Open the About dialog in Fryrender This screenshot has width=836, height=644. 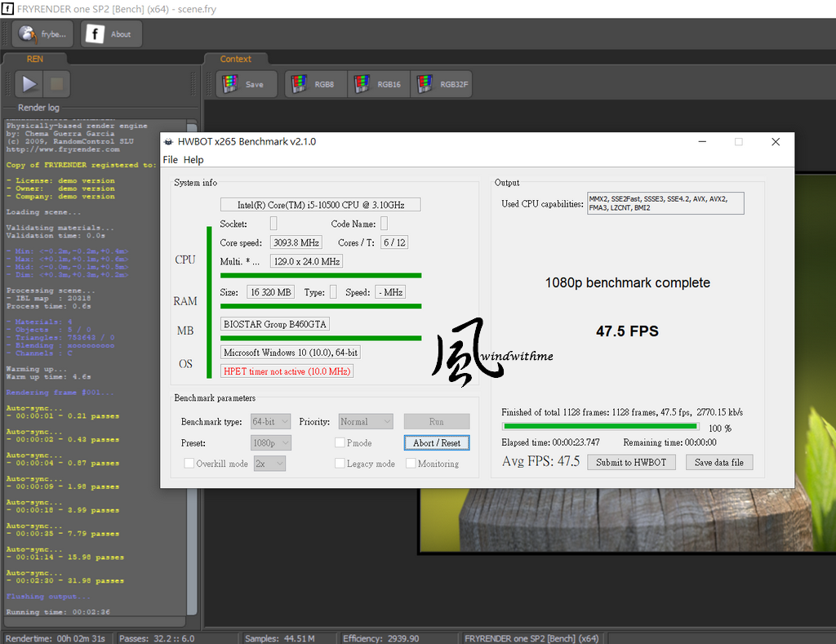click(111, 34)
